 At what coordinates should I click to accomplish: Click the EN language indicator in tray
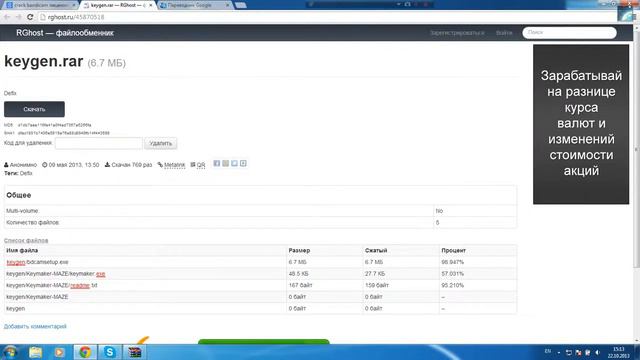pos(548,351)
